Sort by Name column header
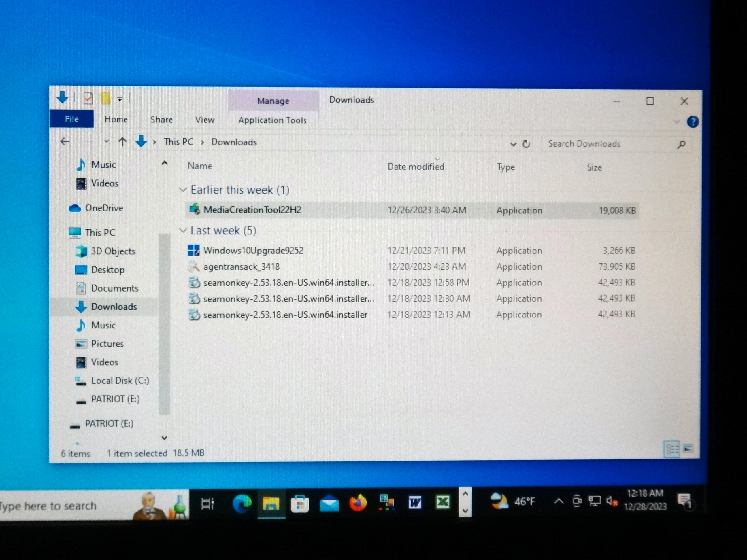Viewport: 747px width, 560px height. [x=200, y=166]
